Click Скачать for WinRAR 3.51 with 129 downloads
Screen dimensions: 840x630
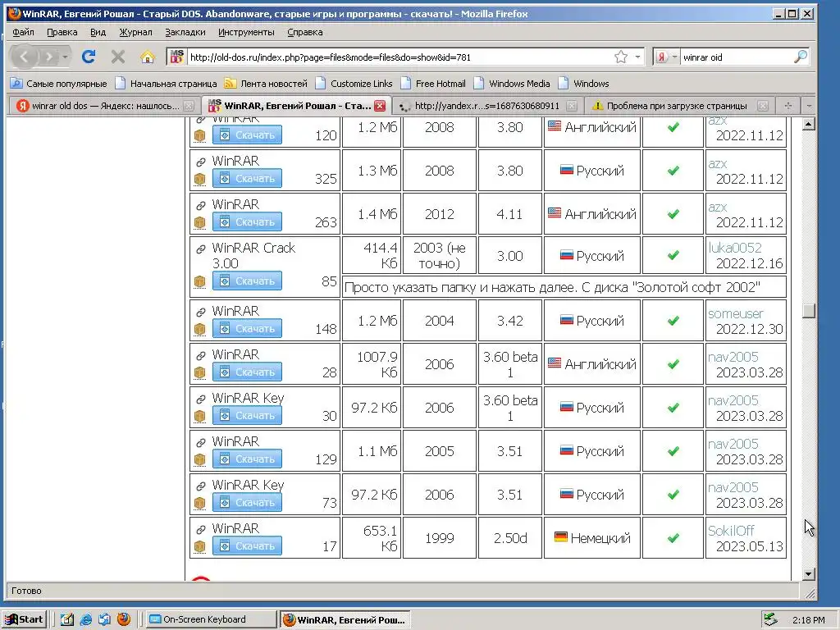(247, 459)
